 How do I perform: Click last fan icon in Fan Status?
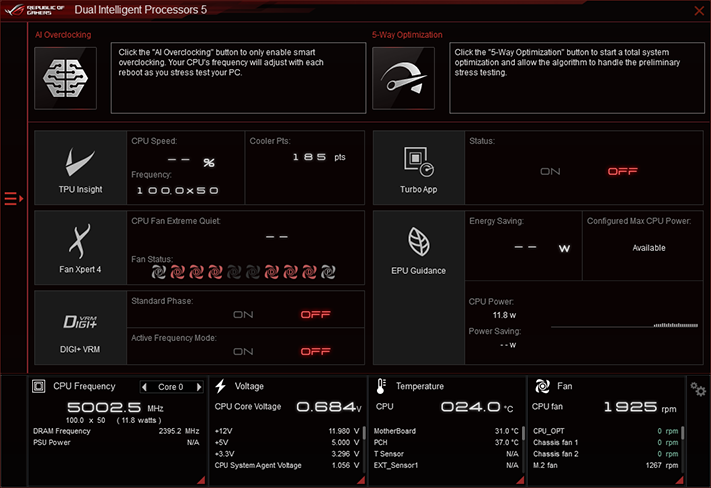(328, 272)
